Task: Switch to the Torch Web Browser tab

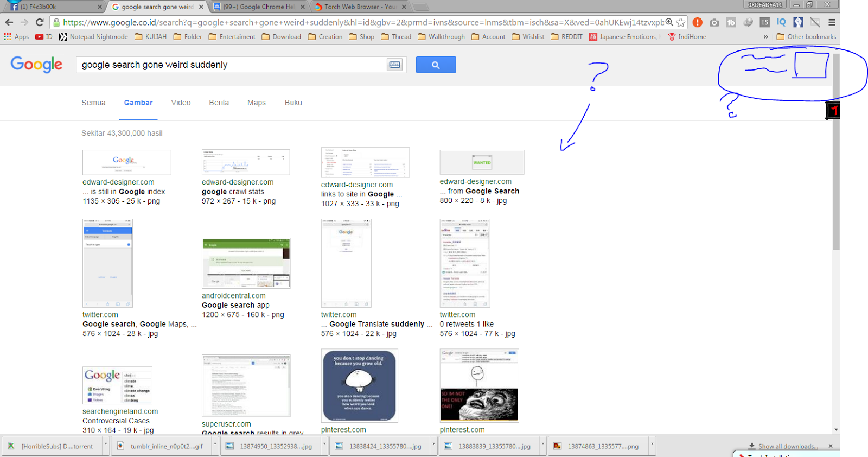Action: pos(359,7)
